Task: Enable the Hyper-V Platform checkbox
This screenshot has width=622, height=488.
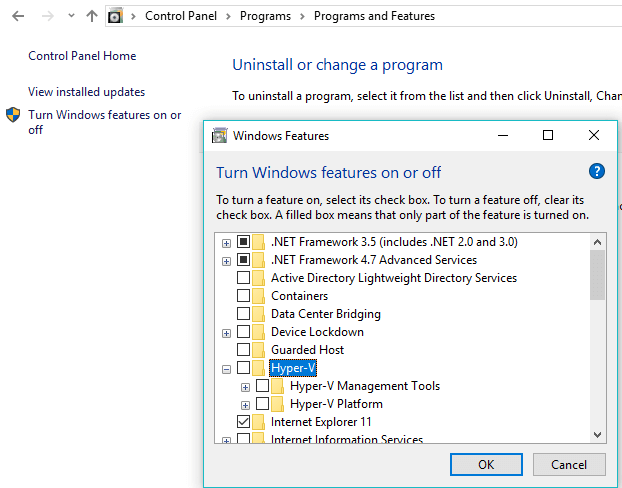Action: coord(262,403)
